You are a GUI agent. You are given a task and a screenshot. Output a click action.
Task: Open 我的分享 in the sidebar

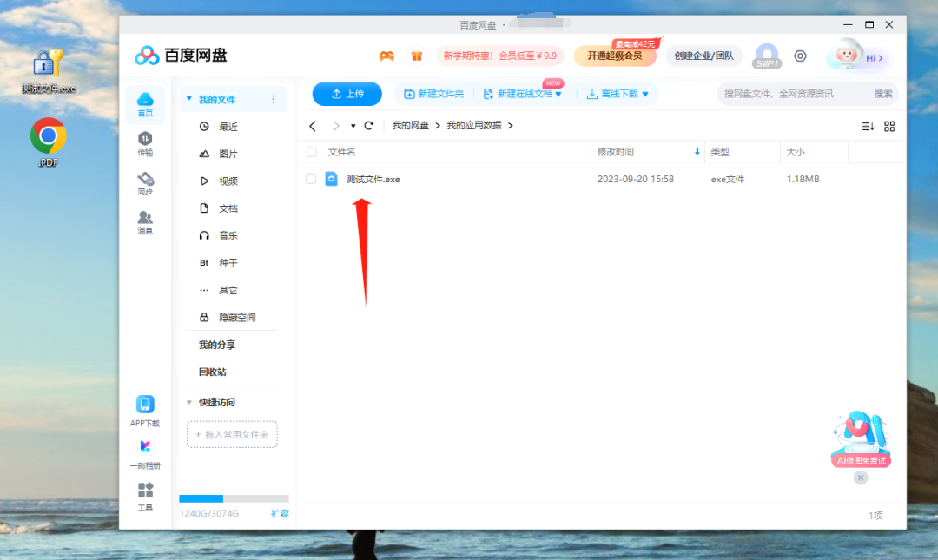point(217,345)
